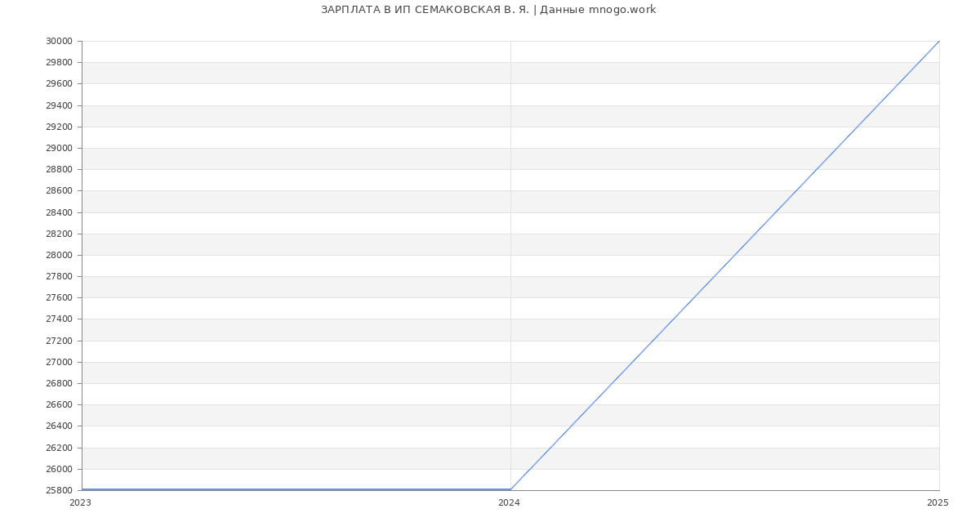Image resolution: width=980 pixels, height=531 pixels.
Task: Click the line's bend point at 2024
Action: pyautogui.click(x=510, y=489)
